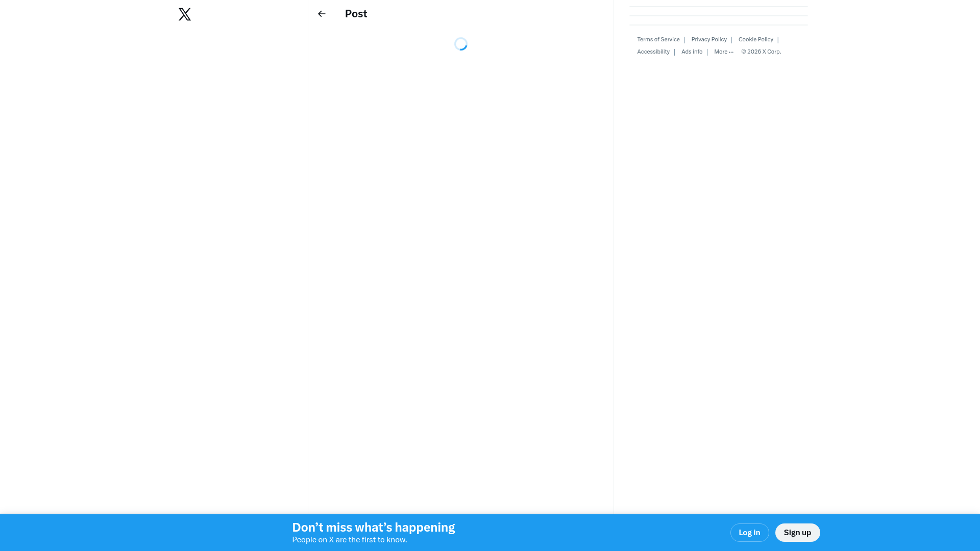980x551 pixels.
Task: Click "People on X are the first to know"
Action: click(349, 540)
